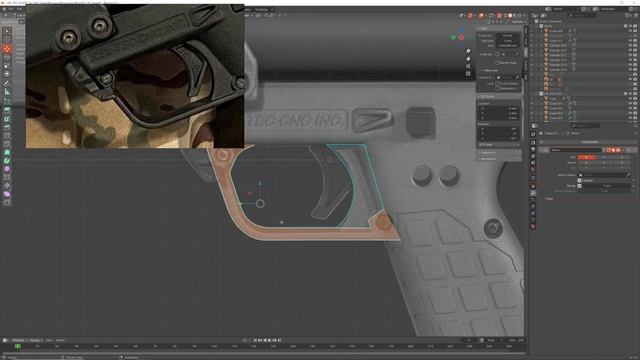Enable Lock Camera to View checkbox
640x360 pixels.
pos(498,89)
